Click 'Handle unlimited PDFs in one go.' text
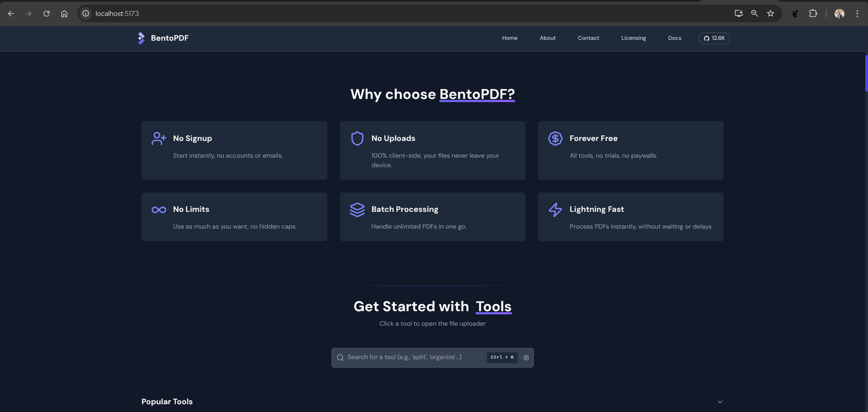This screenshot has height=412, width=868. tap(419, 226)
